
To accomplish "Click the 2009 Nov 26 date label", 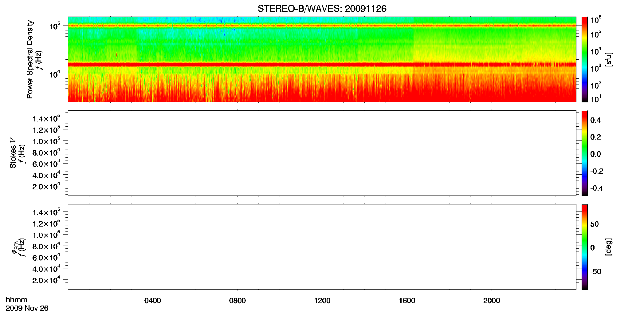I will 27,308.
